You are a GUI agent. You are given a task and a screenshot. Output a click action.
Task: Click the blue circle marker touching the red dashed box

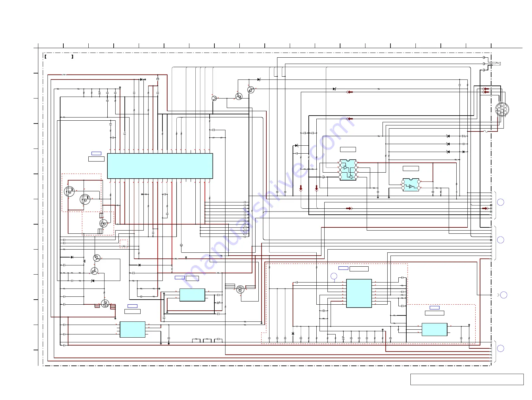coord(334,276)
